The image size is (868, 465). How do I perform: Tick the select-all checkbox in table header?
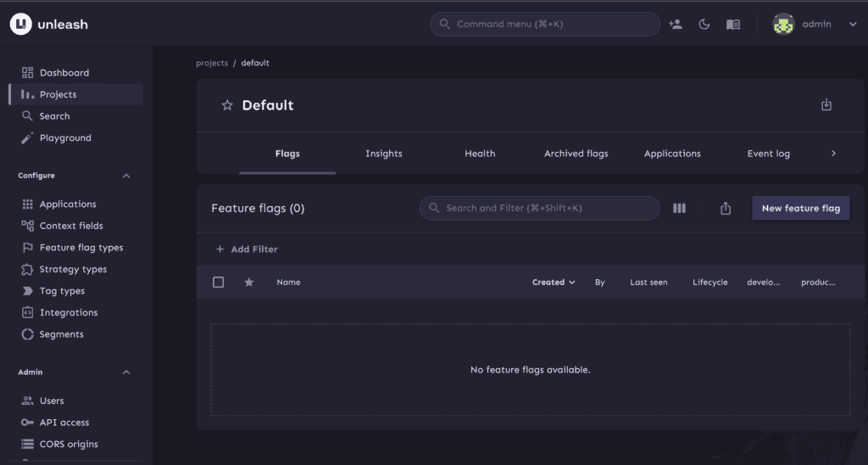pos(219,283)
